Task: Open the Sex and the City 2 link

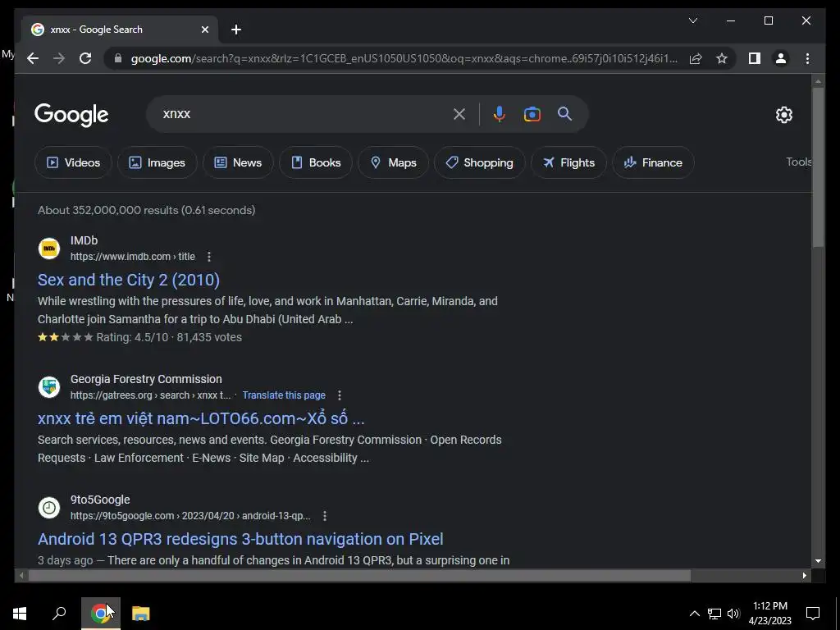Action: coord(129,280)
